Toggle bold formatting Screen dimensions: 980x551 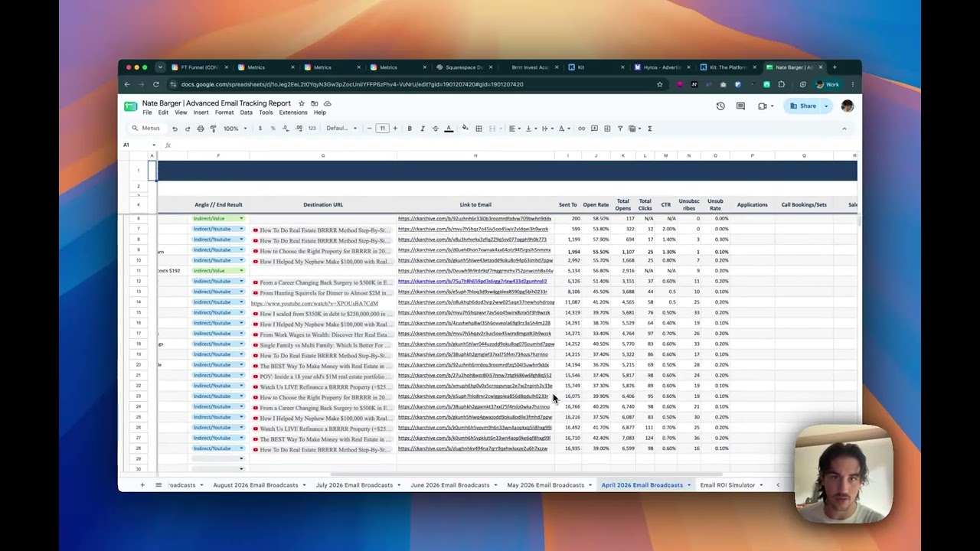pyautogui.click(x=410, y=129)
